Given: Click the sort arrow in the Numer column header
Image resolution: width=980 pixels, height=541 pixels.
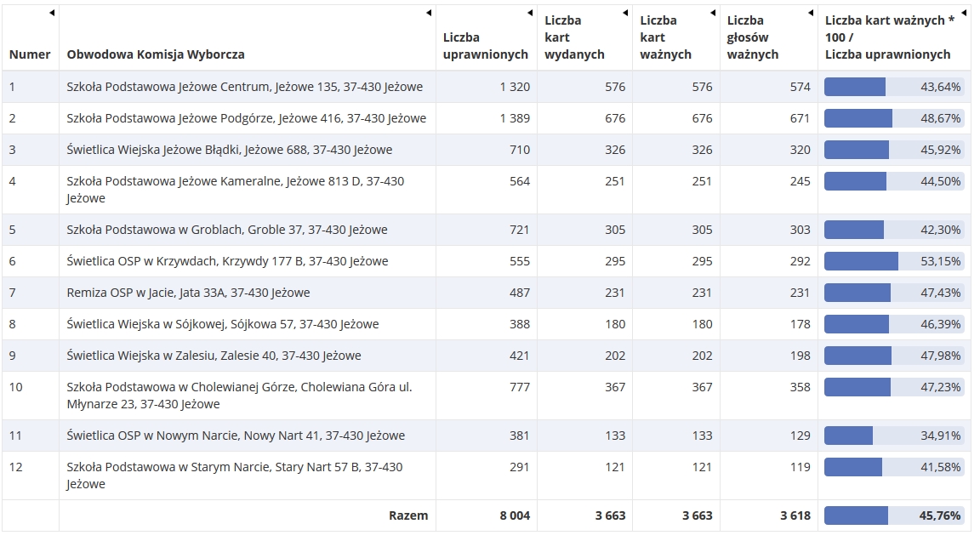Looking at the screenshot, I should click(52, 13).
